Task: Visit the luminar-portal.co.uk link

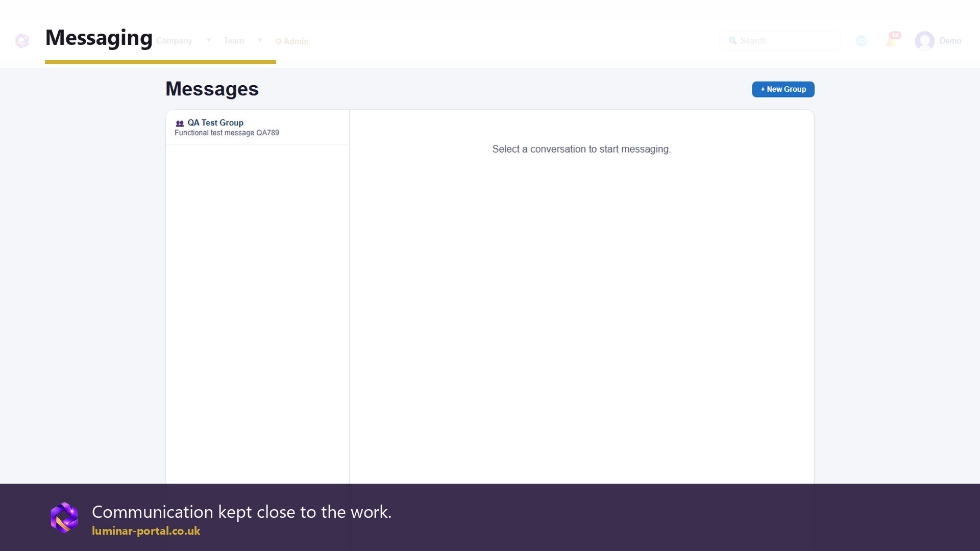Action: pos(146,531)
